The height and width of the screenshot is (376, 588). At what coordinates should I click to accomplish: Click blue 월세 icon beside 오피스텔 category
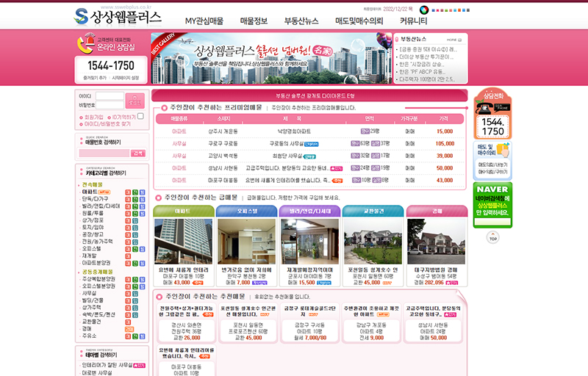[142, 249]
